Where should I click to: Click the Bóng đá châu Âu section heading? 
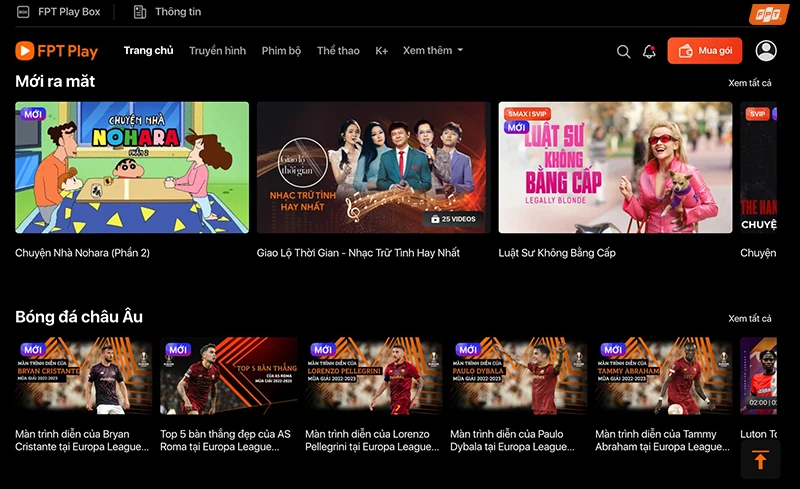79,316
